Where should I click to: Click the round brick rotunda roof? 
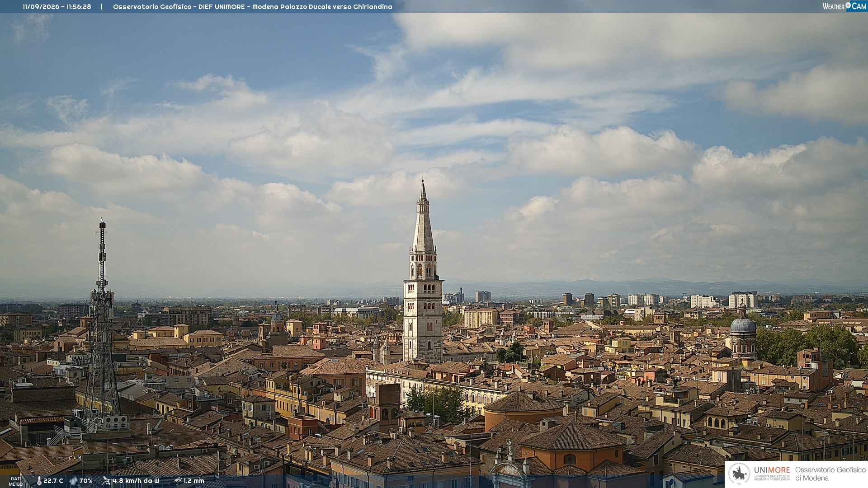pyautogui.click(x=524, y=402)
